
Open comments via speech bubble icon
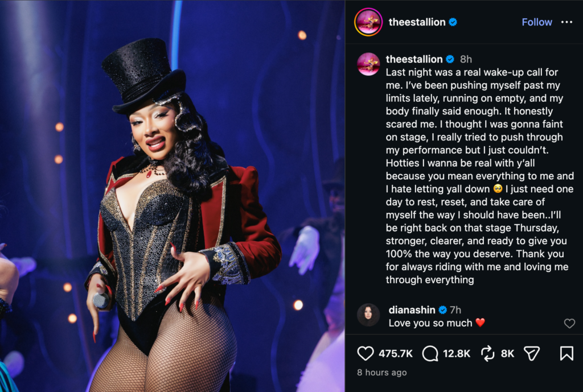pyautogui.click(x=430, y=353)
